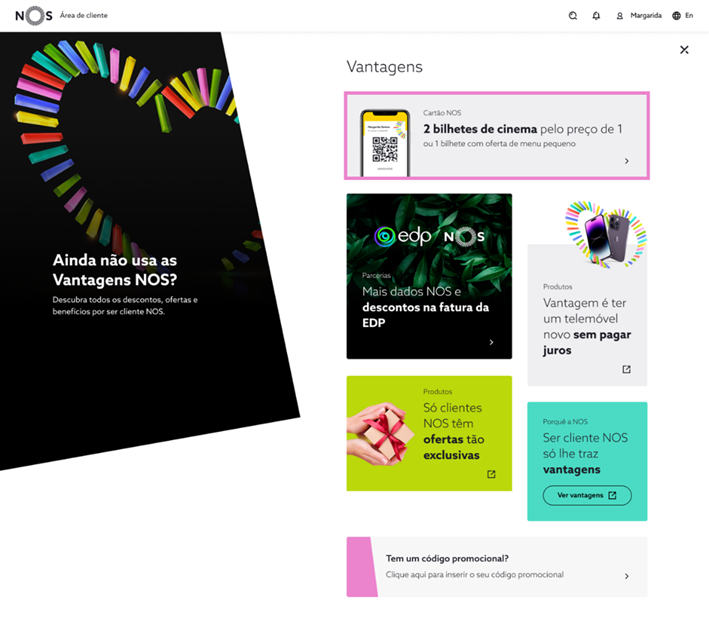Close the Vantagens panel with the X
The image size is (709, 627).
(684, 50)
